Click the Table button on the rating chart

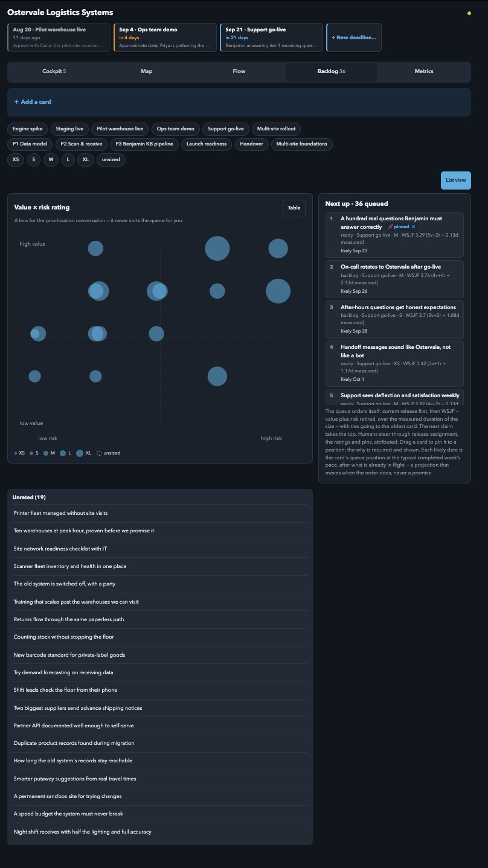294,208
